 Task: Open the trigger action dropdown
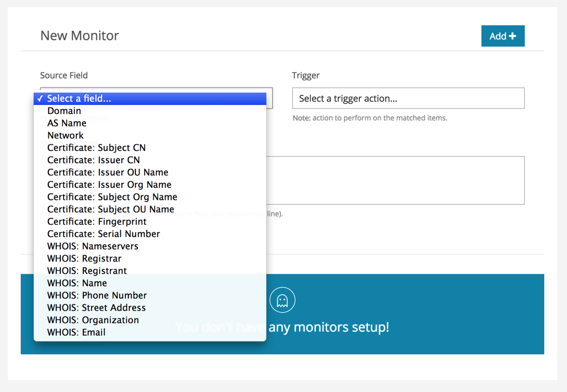(408, 98)
